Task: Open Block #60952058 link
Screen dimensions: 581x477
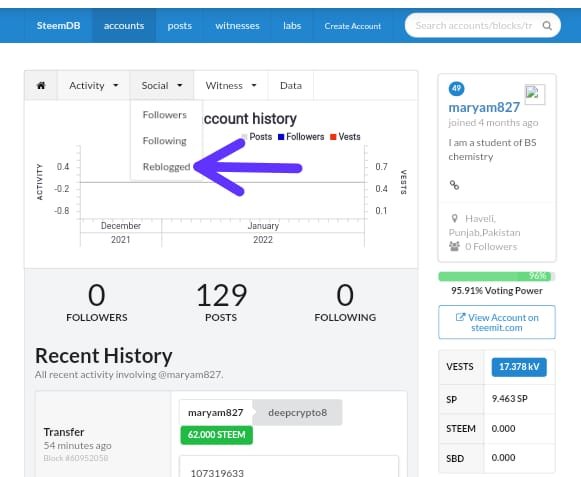Action: pyautogui.click(x=76, y=458)
